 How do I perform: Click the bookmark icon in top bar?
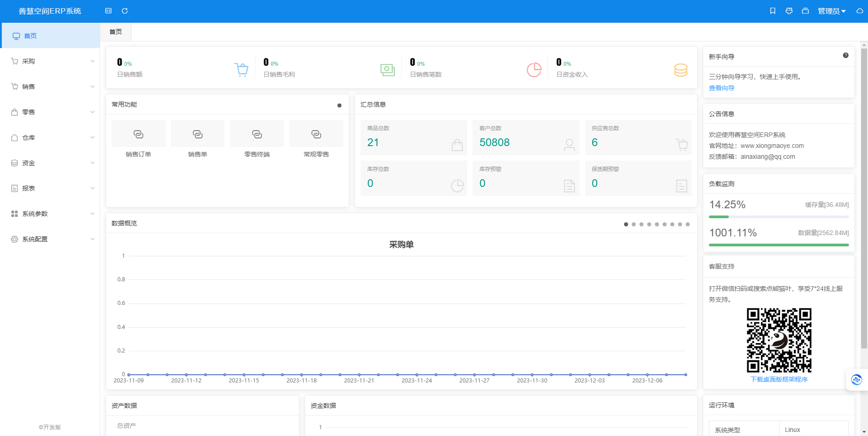[x=773, y=11]
